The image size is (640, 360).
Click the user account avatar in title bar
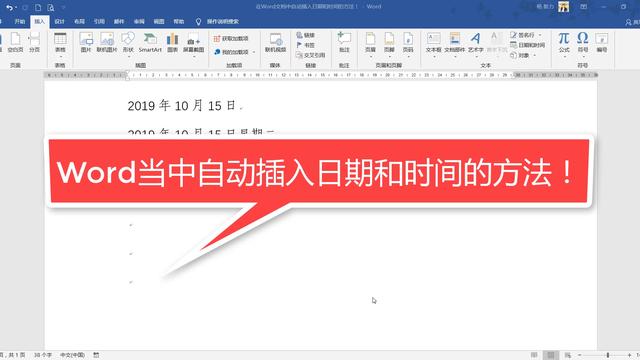[x=564, y=7]
